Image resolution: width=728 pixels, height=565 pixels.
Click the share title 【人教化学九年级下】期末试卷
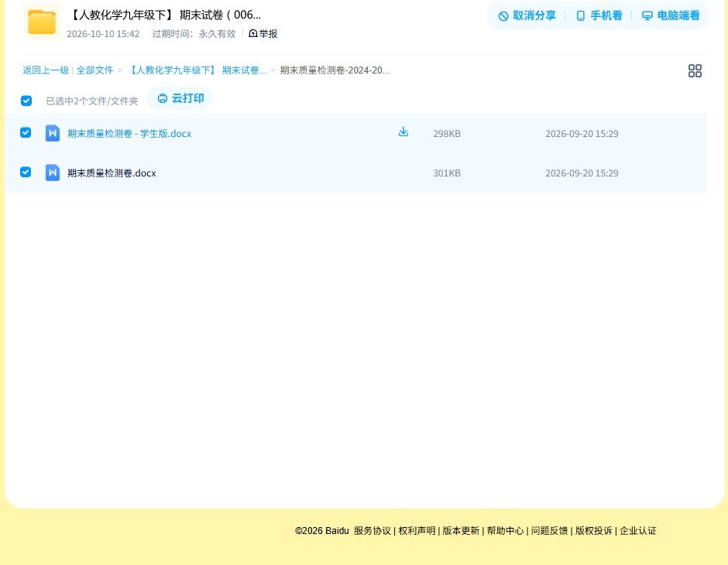(x=164, y=15)
